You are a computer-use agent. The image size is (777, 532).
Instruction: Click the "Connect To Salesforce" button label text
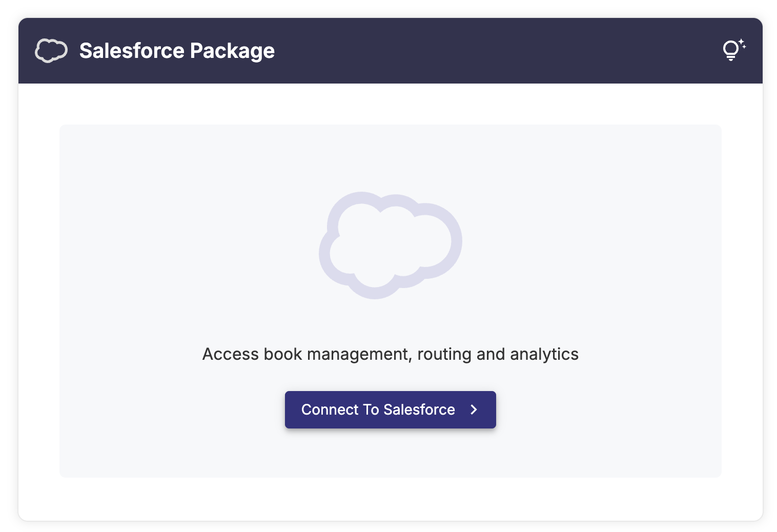(378, 410)
